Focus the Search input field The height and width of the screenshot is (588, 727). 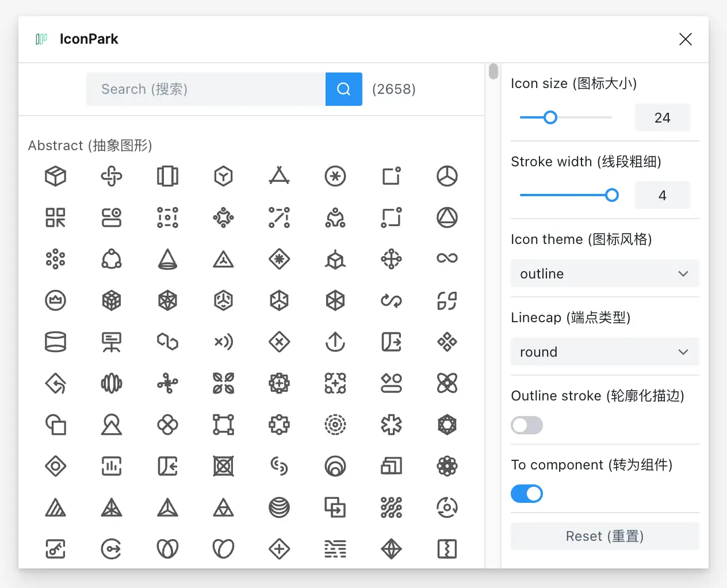tap(206, 89)
